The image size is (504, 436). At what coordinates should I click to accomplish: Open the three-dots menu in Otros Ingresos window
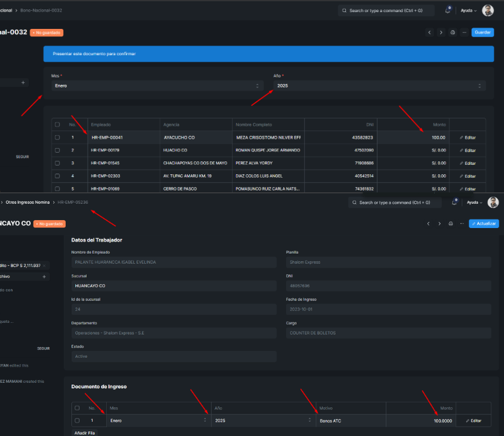462,223
